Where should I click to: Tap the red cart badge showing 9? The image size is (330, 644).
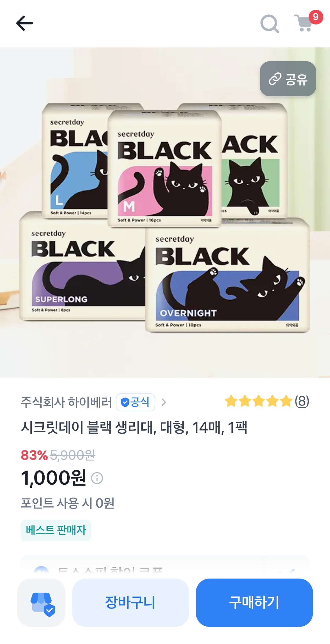tap(316, 17)
